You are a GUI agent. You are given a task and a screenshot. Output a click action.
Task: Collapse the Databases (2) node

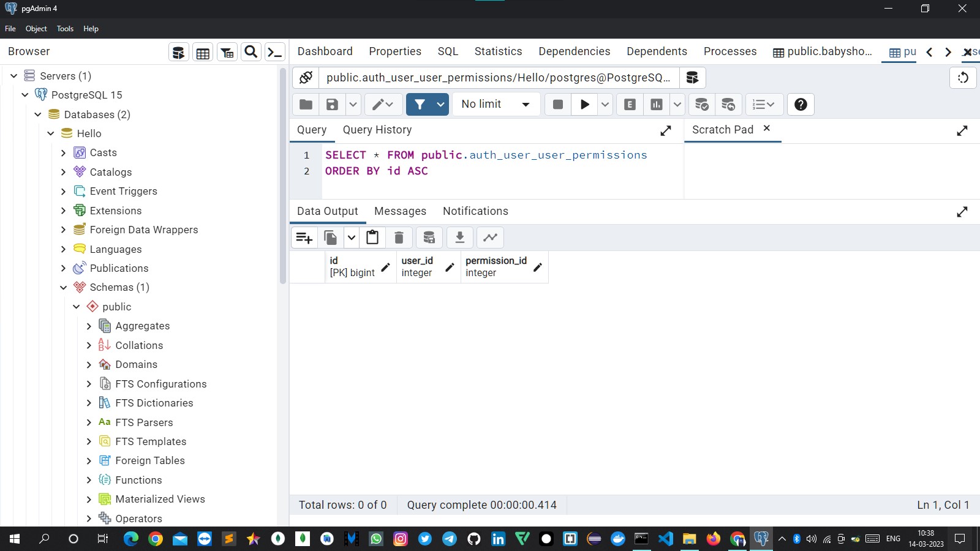[x=38, y=114]
